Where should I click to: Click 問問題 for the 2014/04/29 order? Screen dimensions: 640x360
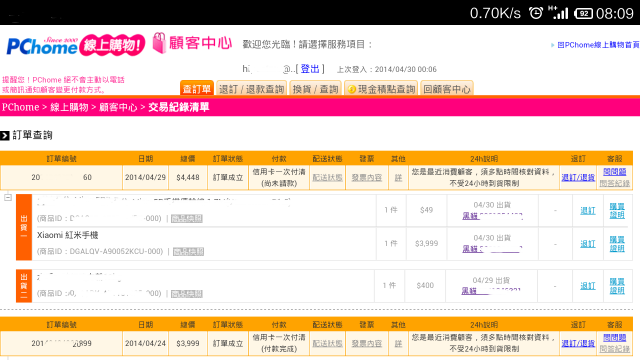[x=615, y=172]
